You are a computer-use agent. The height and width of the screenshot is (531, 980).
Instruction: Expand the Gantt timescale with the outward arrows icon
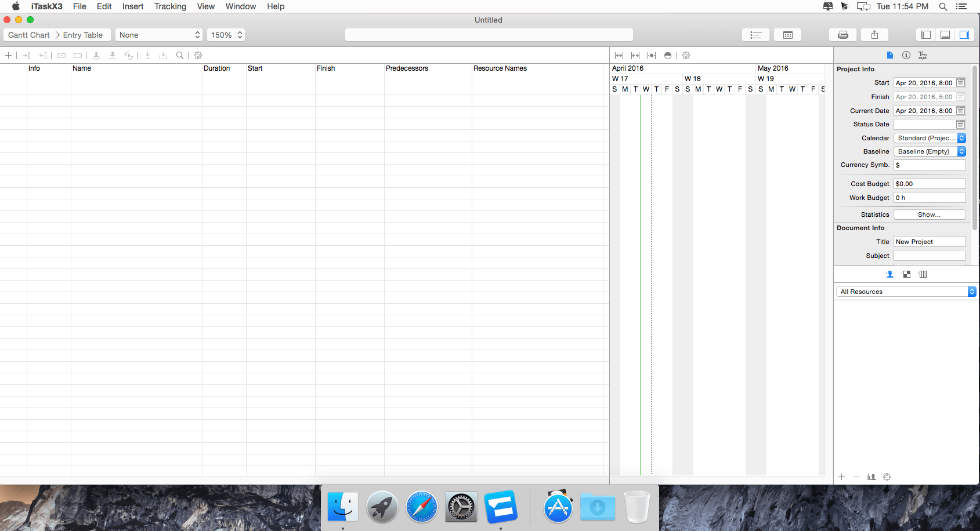tap(619, 56)
